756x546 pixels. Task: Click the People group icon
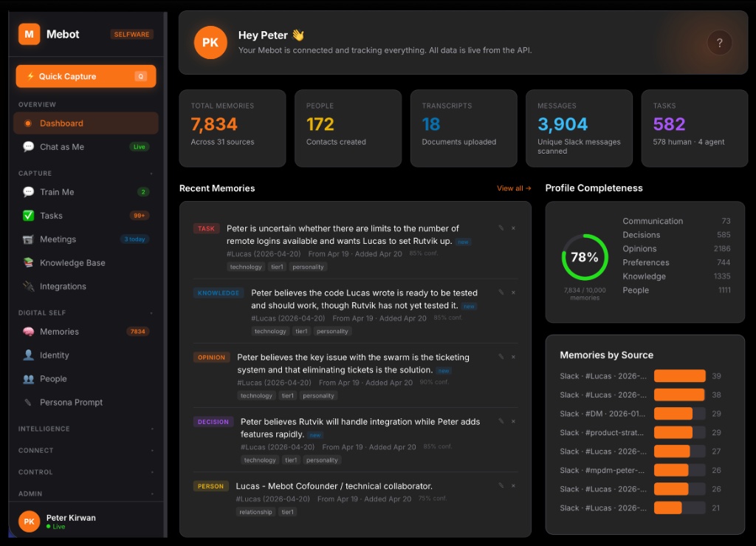(29, 379)
